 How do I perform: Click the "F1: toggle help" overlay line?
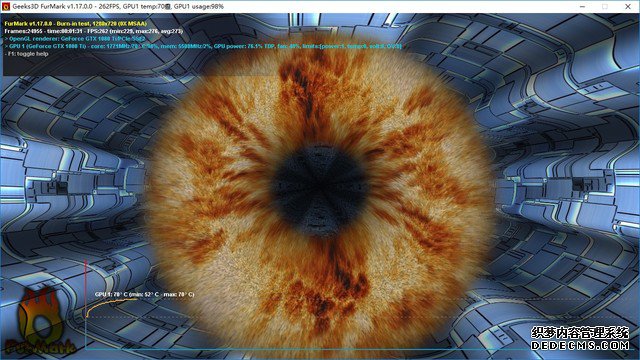point(27,54)
